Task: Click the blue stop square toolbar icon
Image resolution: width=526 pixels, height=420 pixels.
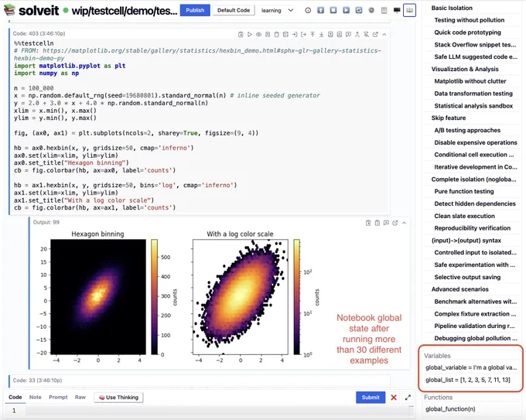Action: 333,10
